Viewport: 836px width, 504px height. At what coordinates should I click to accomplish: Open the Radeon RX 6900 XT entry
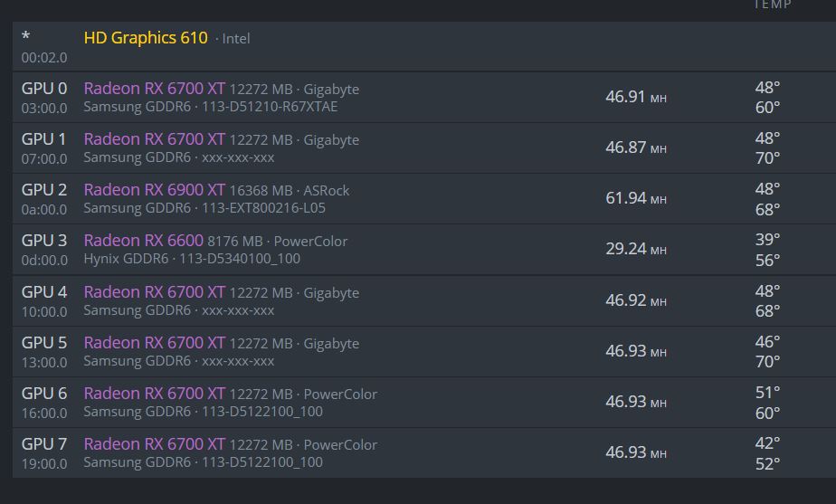154,190
